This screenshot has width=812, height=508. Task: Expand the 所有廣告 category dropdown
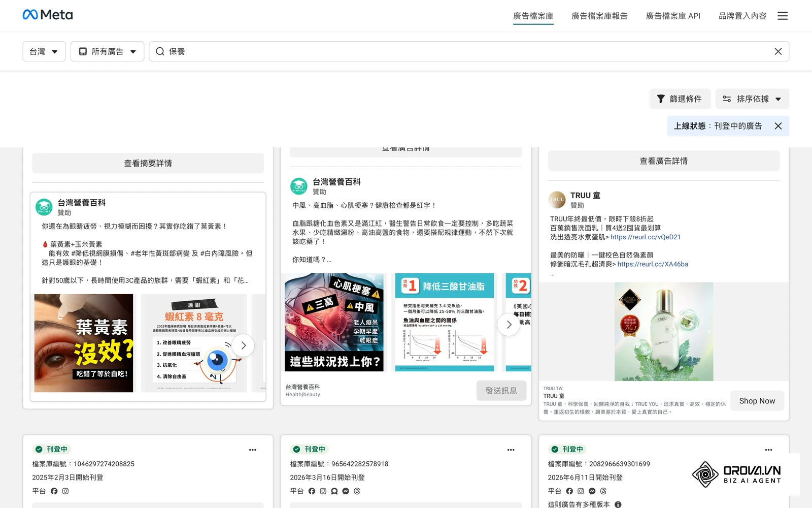107,51
